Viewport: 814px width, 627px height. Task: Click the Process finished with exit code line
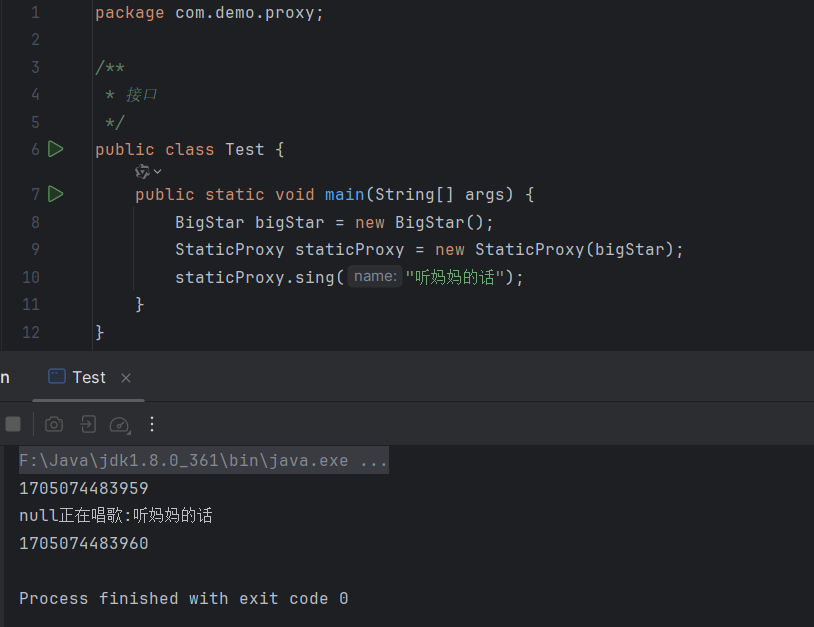coord(183,598)
